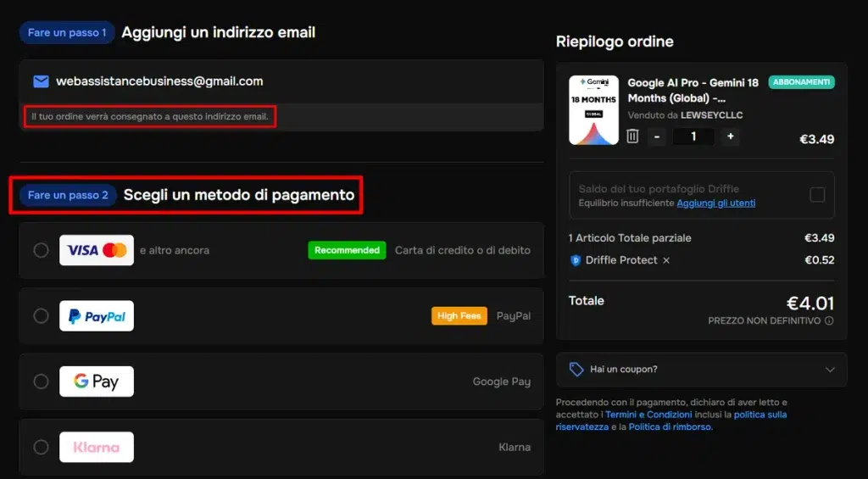Click the Google AI Pro product title

(693, 90)
